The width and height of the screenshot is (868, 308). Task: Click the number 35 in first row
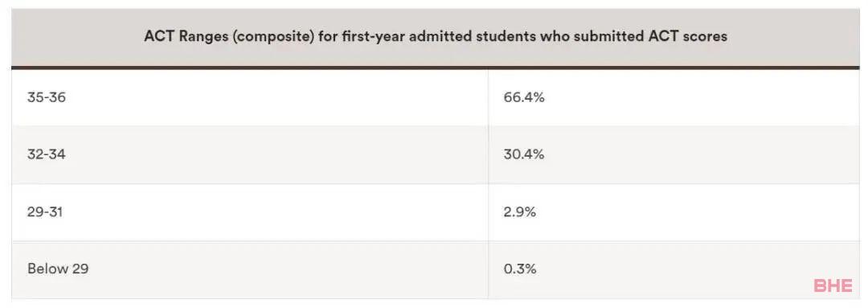pyautogui.click(x=35, y=97)
